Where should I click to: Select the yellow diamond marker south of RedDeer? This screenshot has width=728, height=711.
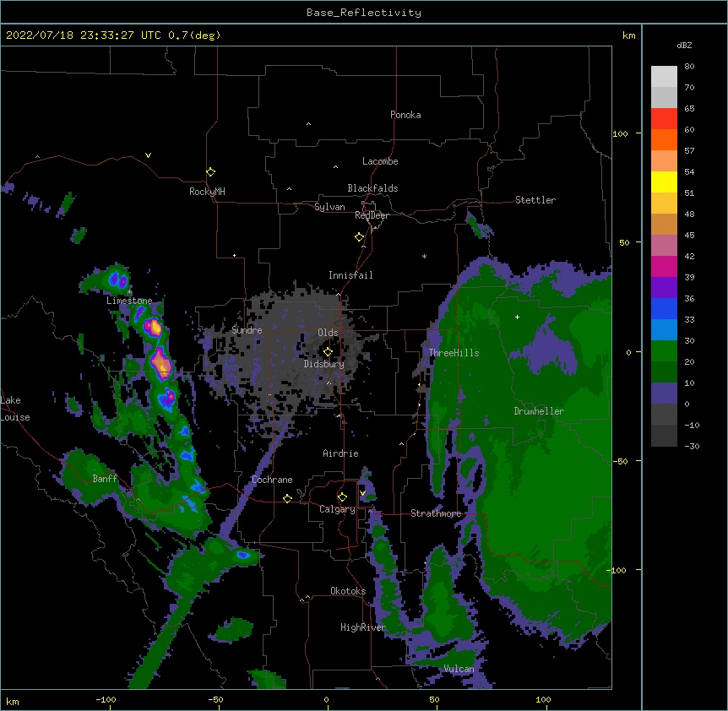tap(359, 237)
